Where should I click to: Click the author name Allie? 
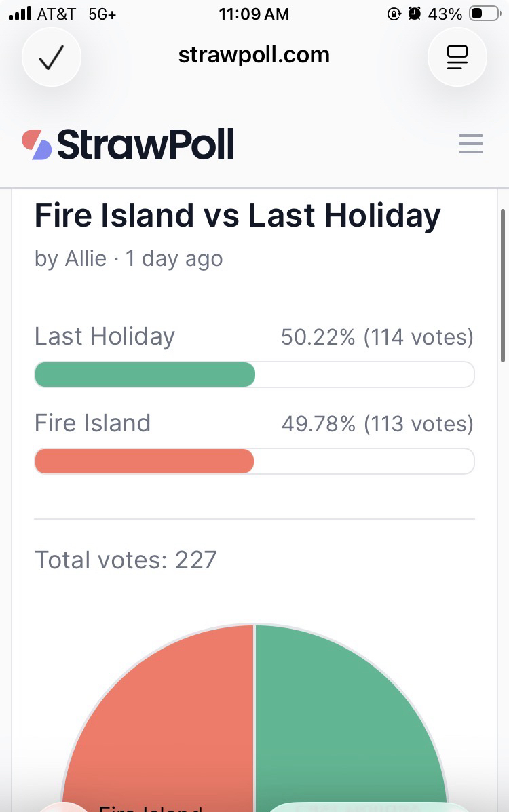coord(86,258)
